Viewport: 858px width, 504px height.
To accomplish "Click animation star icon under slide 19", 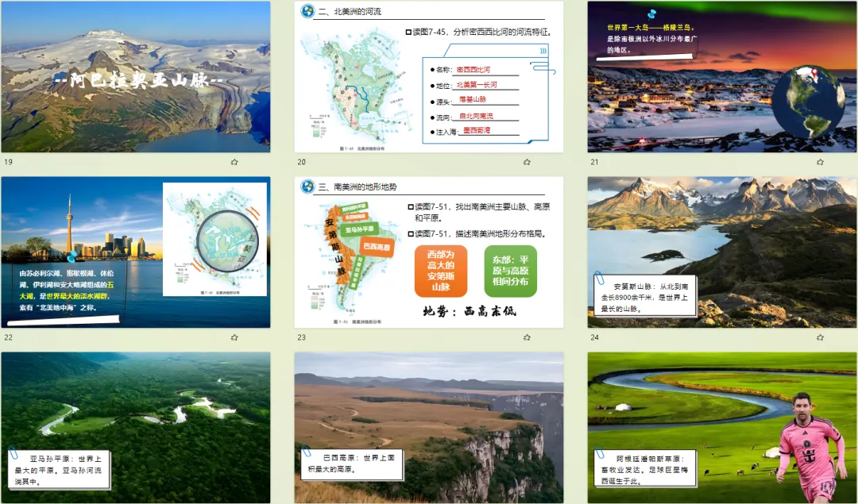I will (x=234, y=162).
